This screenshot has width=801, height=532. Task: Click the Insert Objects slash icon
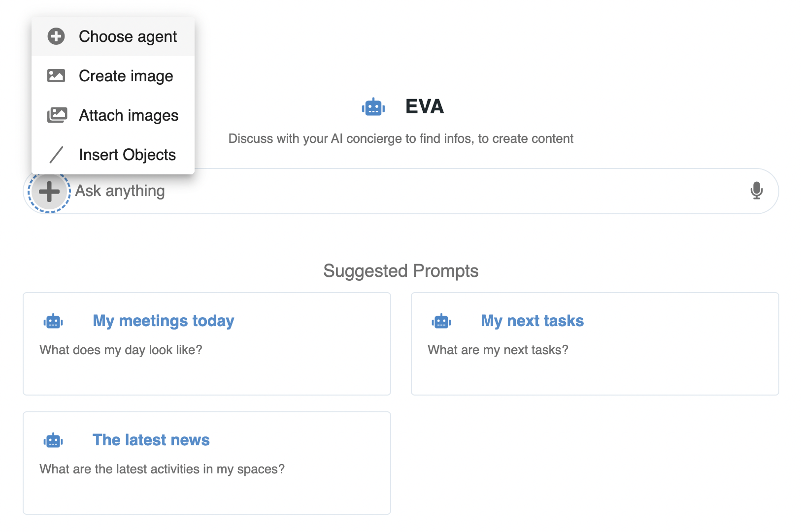click(x=57, y=155)
